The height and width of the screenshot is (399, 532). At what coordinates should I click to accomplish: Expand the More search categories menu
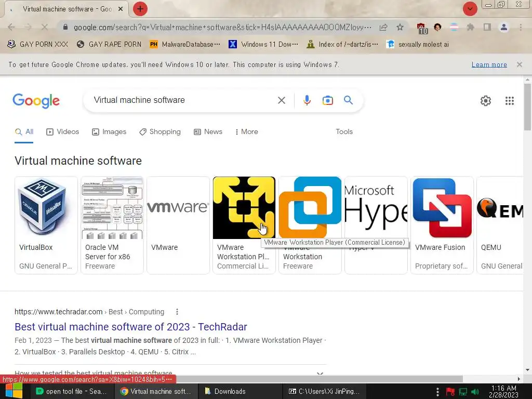[x=247, y=132]
